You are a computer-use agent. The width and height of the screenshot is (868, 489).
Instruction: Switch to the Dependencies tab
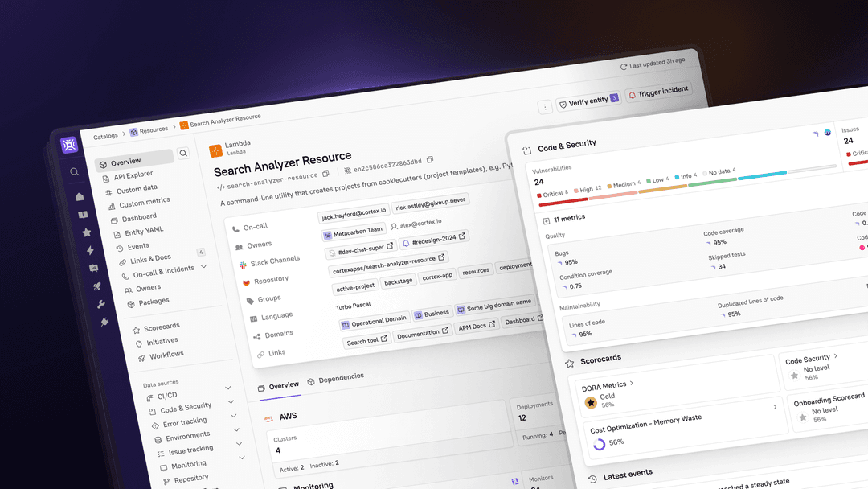tap(341, 377)
